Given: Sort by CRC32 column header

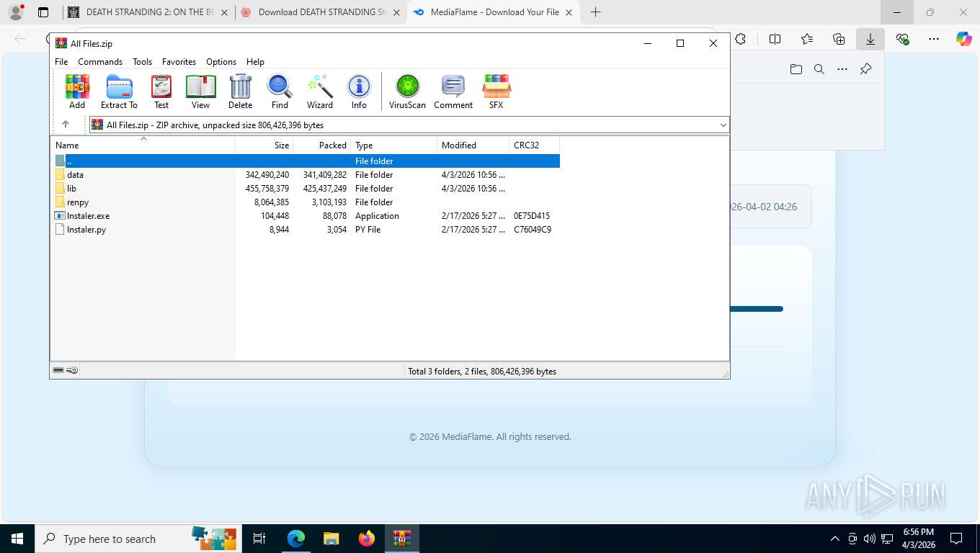Looking at the screenshot, I should pos(535,145).
